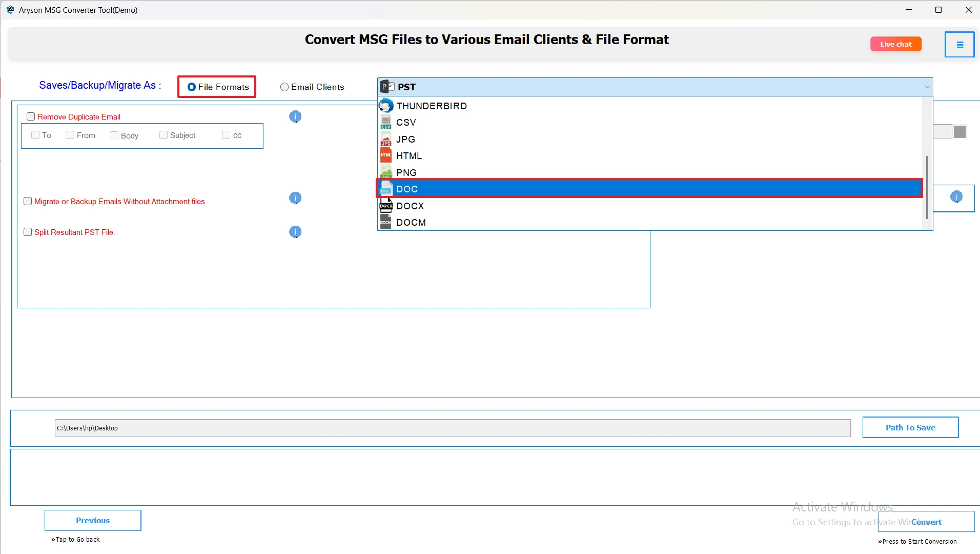Click the DOC file icon
The height and width of the screenshot is (554, 980).
386,189
